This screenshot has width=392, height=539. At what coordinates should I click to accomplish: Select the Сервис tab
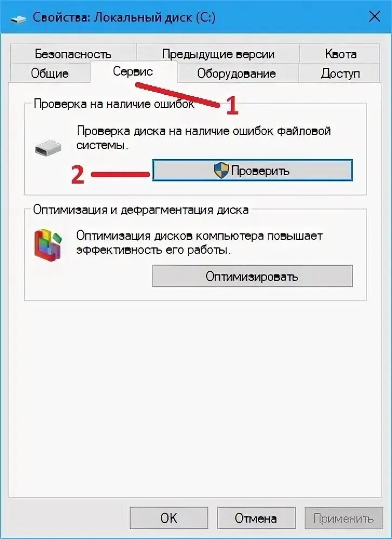click(133, 71)
